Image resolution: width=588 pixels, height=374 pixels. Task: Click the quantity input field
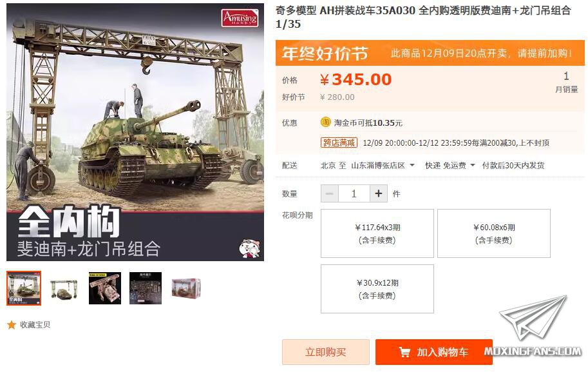(x=354, y=193)
